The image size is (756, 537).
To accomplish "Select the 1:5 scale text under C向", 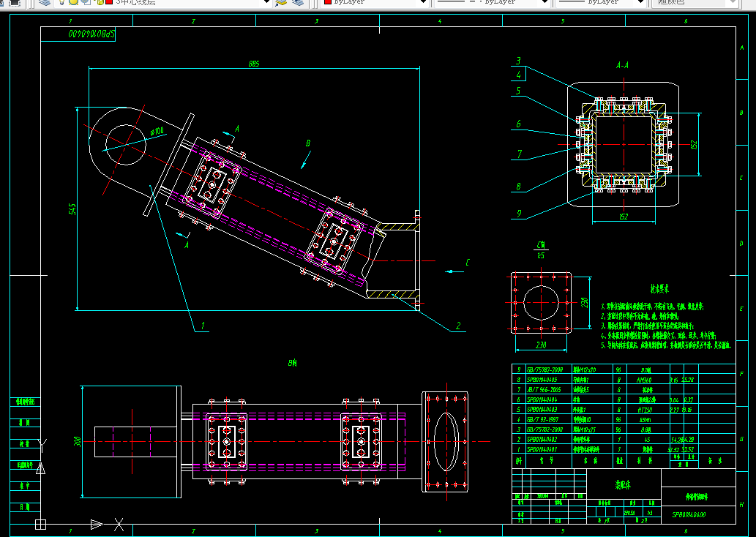I will [541, 255].
